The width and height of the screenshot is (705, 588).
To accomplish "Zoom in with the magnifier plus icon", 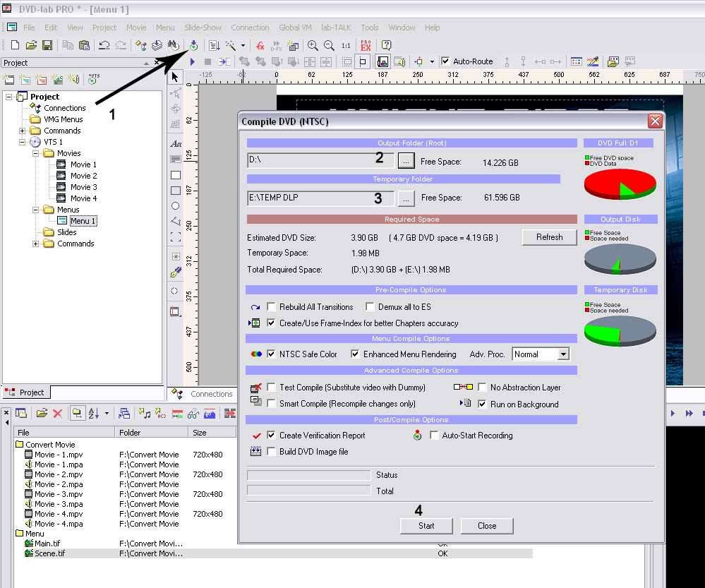I will [313, 45].
